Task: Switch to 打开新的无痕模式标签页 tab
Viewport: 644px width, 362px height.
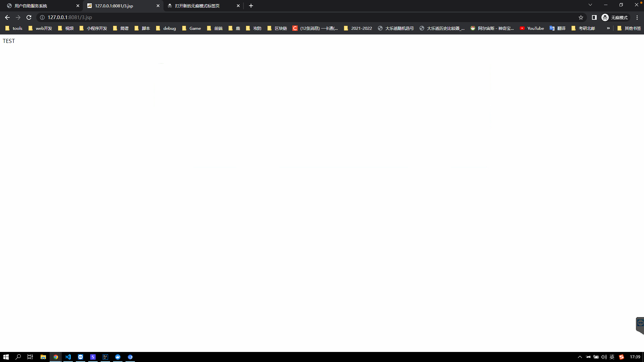Action: pos(203,6)
